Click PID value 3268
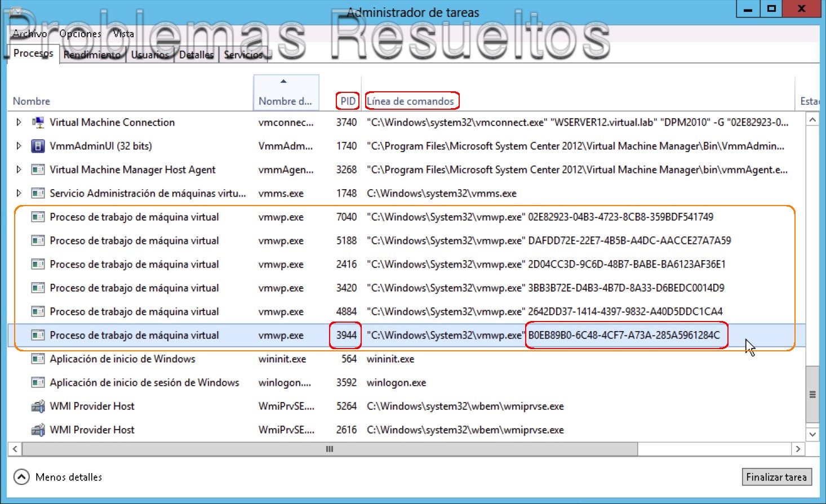Viewport: 826px width, 504px height. [x=347, y=170]
